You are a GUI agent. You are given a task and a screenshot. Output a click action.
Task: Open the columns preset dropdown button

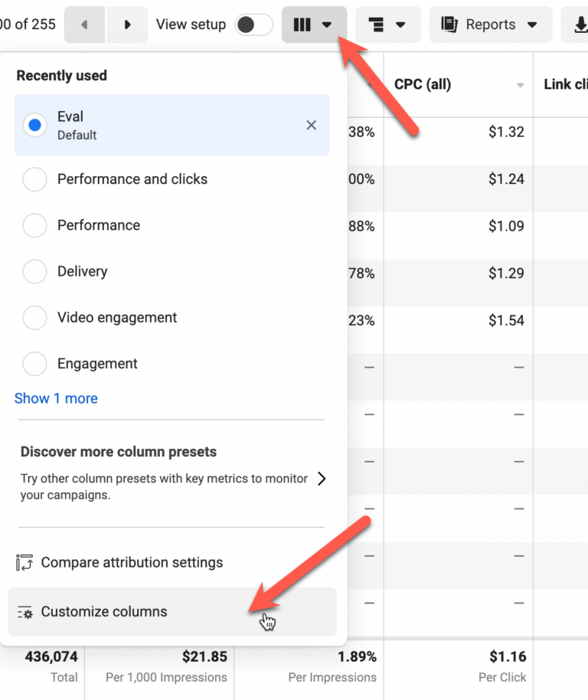click(x=313, y=25)
